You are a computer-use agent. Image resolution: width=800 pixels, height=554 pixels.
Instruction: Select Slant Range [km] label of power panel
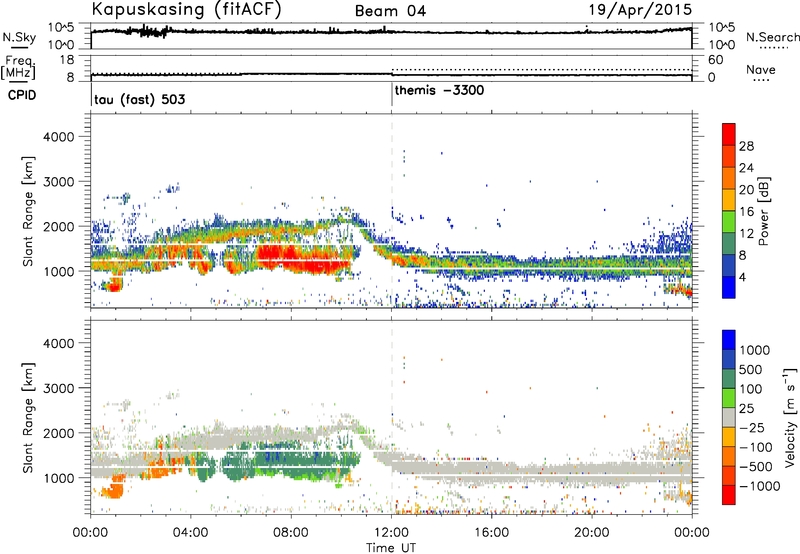(x=28, y=211)
